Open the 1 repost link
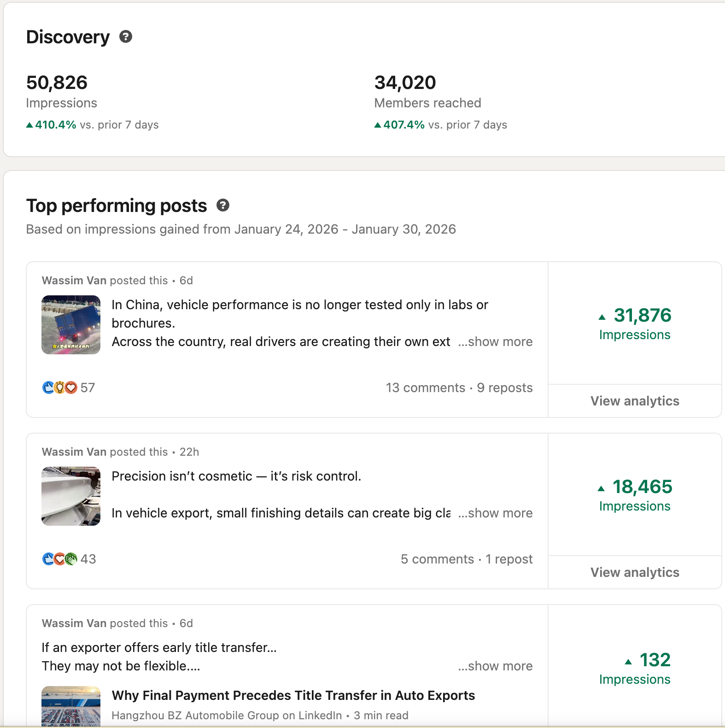 [509, 559]
